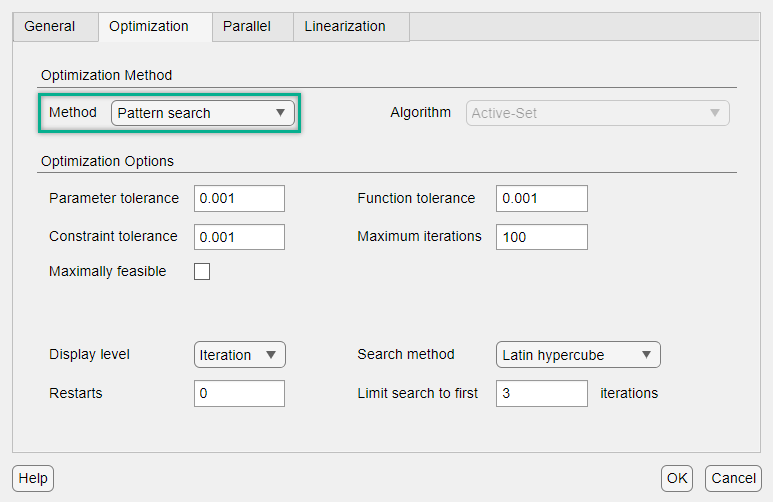Switch to the General tab
Viewport: 773px width, 502px height.
[50, 27]
